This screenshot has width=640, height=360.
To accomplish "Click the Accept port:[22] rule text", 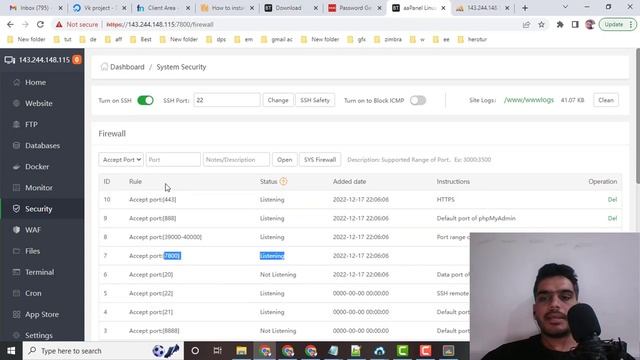I will point(151,293).
